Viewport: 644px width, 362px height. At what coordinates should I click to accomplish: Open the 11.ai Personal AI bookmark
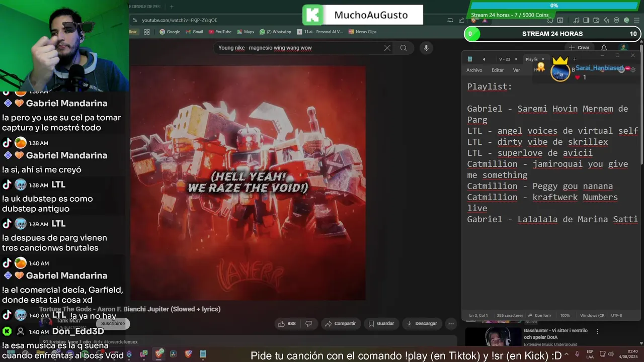coord(320,32)
